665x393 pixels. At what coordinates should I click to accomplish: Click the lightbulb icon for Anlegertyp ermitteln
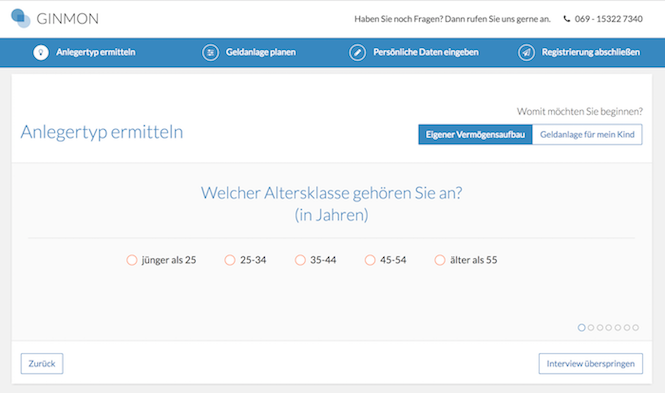[x=41, y=53]
